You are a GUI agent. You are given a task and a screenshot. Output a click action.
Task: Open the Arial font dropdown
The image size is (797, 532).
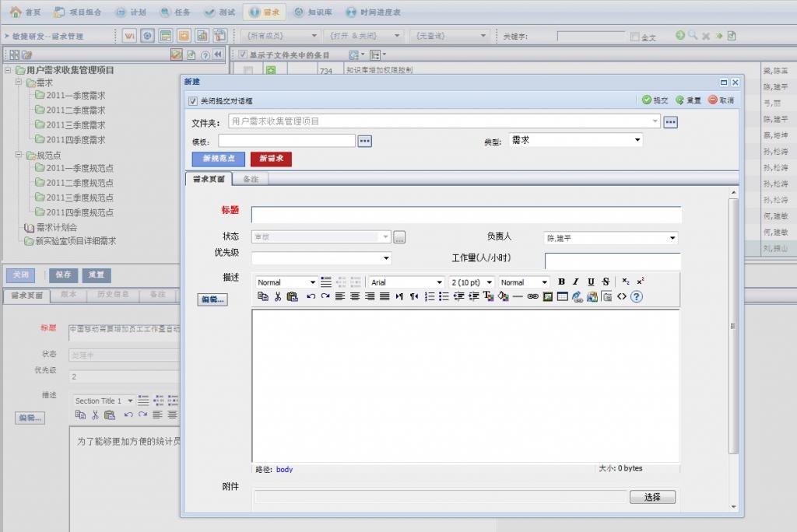(406, 282)
